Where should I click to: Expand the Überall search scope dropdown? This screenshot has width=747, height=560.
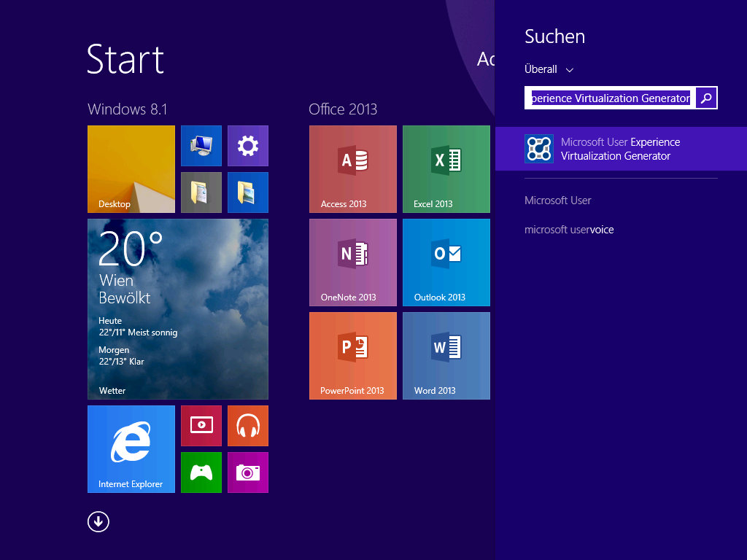click(x=549, y=69)
